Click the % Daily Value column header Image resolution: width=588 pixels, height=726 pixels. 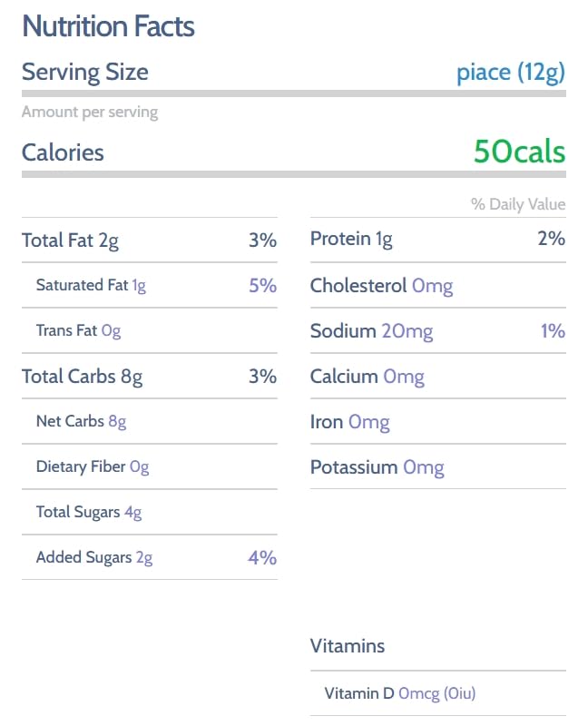(517, 204)
